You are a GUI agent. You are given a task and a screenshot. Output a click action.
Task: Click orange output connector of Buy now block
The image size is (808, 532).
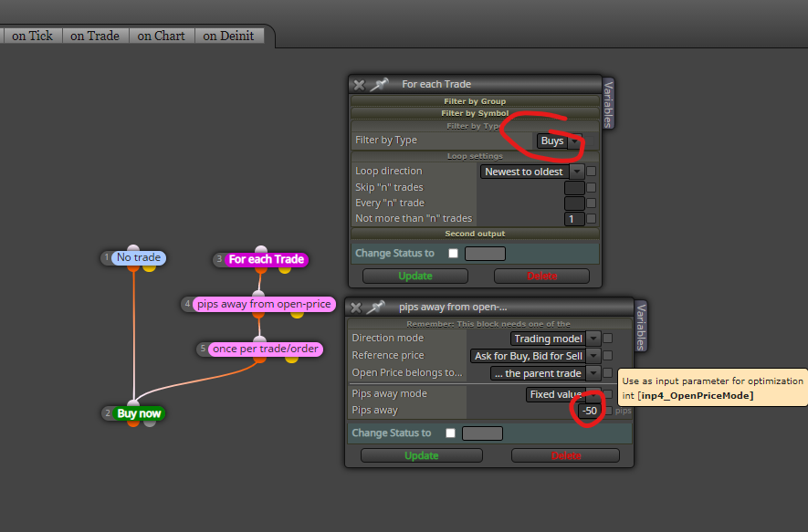pyautogui.click(x=133, y=422)
